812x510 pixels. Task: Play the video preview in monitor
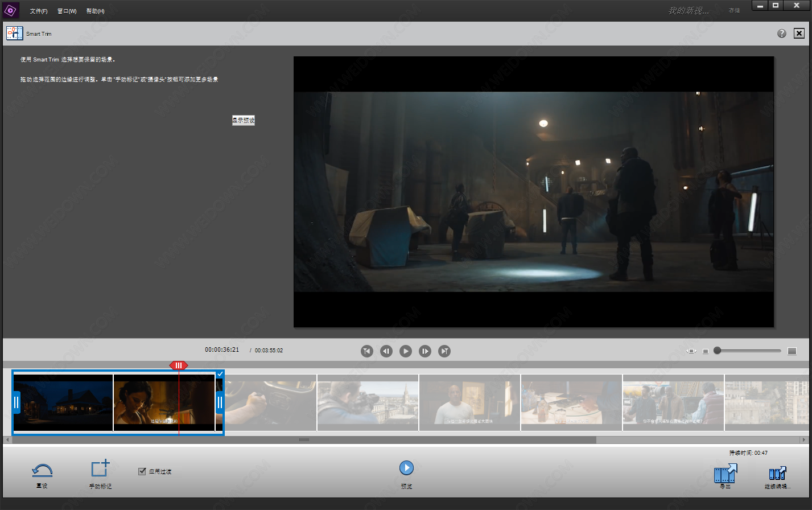[x=406, y=351]
